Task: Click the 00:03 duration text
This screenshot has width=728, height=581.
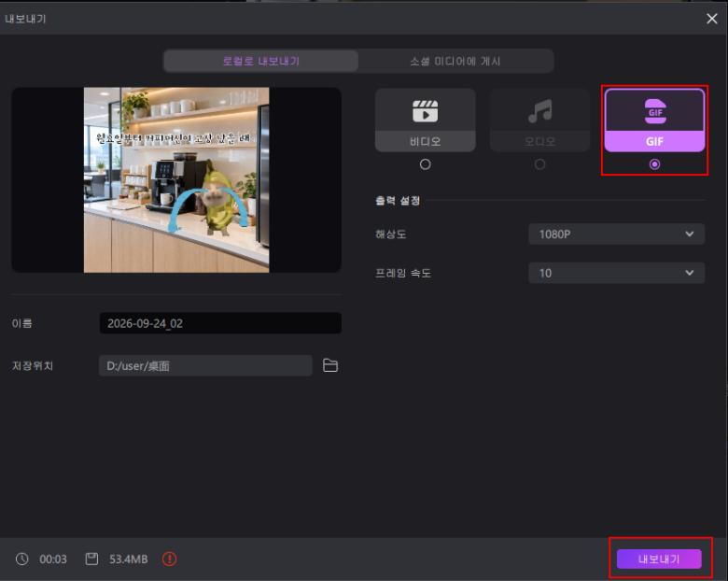Action: (53, 560)
